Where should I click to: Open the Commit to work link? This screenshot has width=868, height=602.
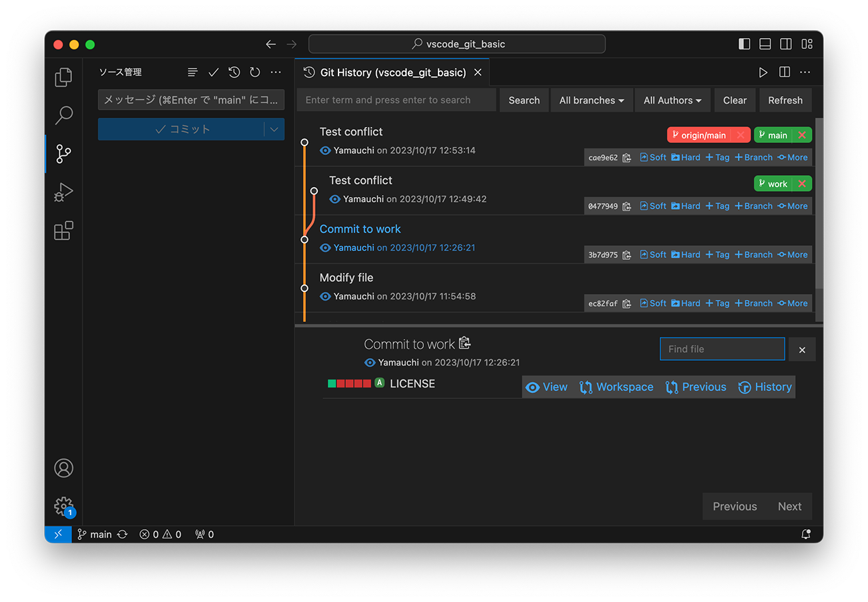point(360,229)
